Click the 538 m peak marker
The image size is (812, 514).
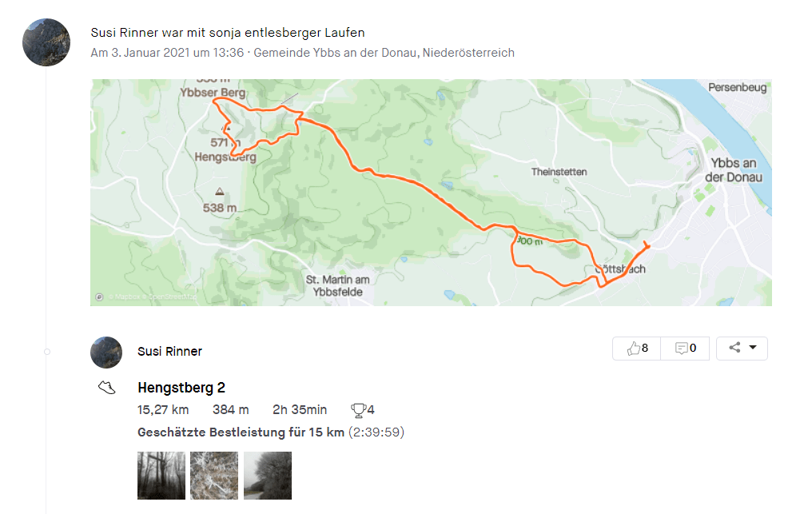[x=220, y=192]
